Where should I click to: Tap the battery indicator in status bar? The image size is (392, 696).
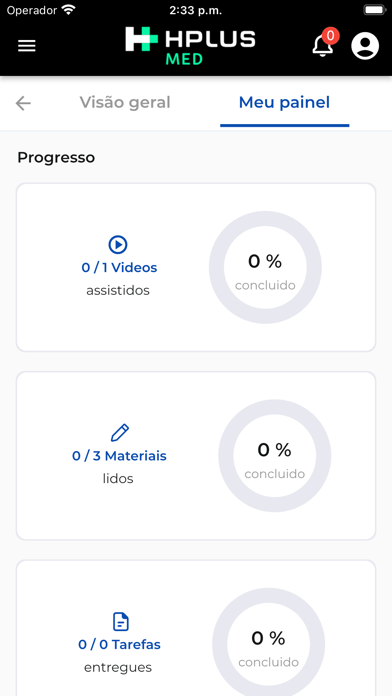coord(375,10)
